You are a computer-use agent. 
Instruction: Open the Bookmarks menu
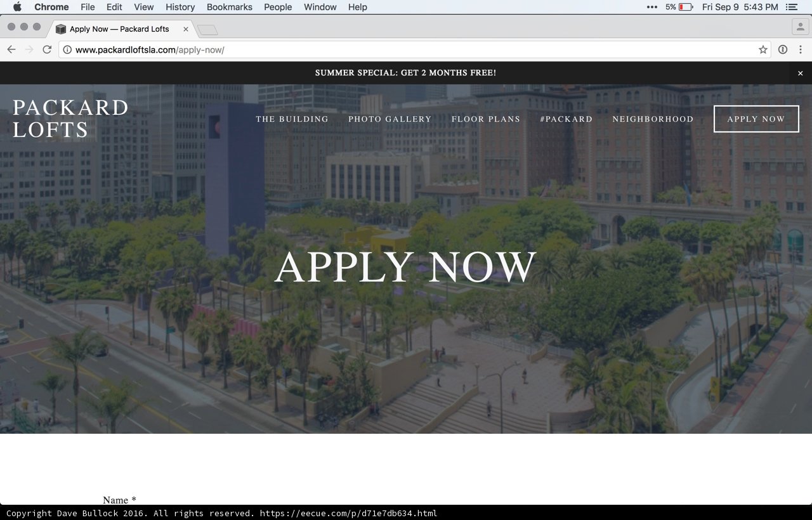coord(230,7)
